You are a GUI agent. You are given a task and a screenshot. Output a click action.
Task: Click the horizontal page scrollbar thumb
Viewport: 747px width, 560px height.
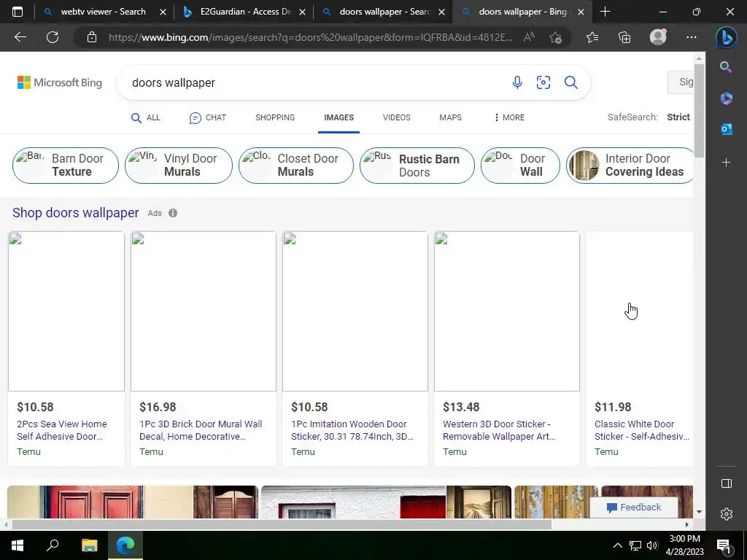tap(282, 524)
